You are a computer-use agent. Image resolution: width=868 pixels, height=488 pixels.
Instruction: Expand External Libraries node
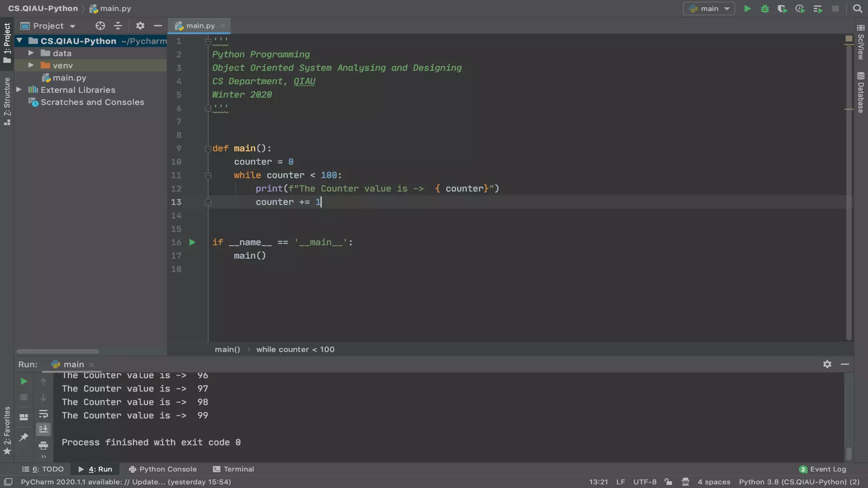19,90
